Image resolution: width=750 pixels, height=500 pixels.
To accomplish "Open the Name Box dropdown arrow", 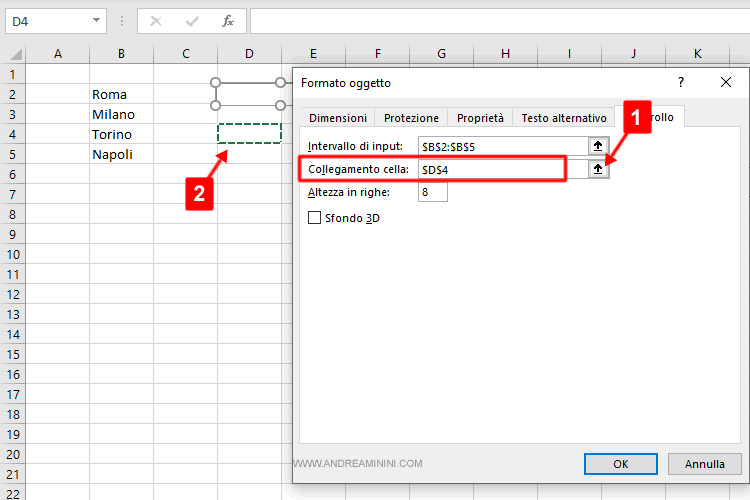I will [96, 21].
